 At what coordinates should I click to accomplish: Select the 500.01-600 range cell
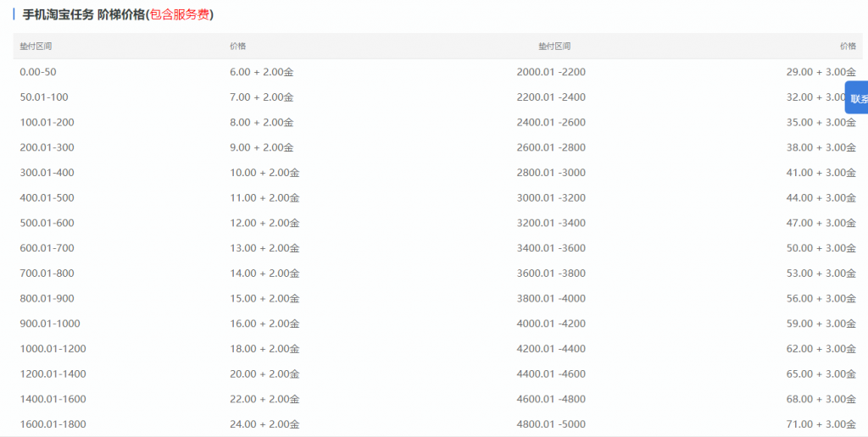(47, 223)
